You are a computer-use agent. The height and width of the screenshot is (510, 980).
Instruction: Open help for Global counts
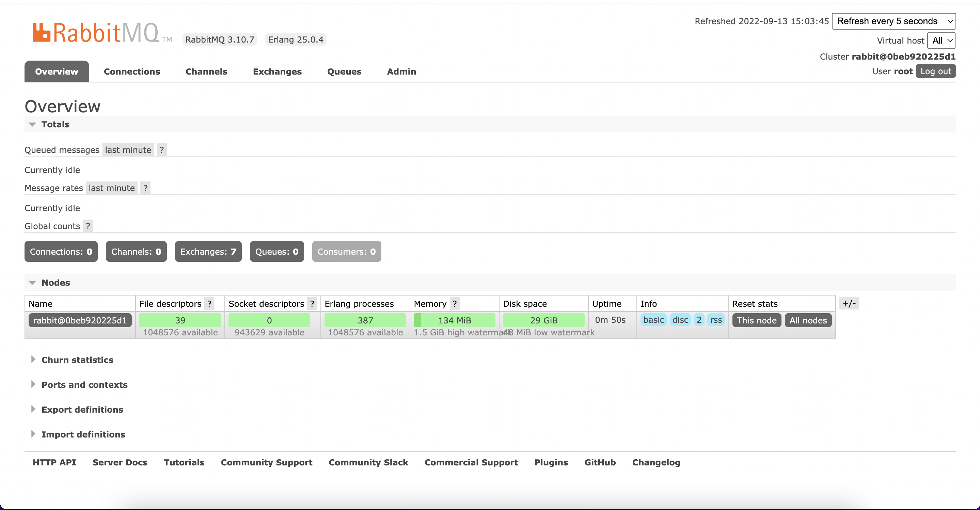pyautogui.click(x=88, y=226)
